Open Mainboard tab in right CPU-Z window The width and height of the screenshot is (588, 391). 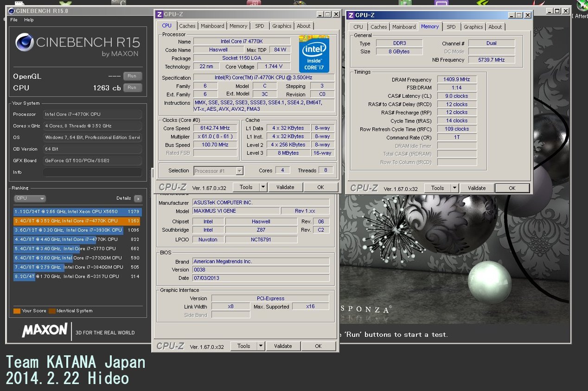click(404, 27)
